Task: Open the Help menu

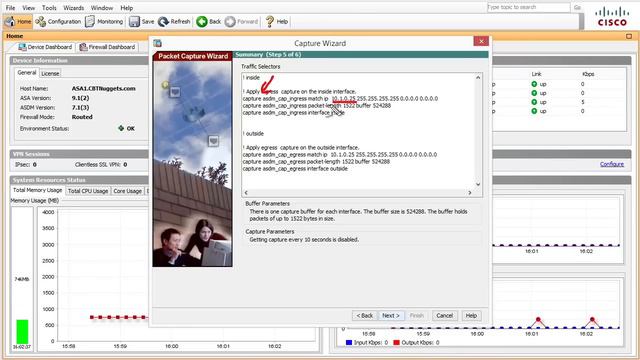Action: [x=127, y=8]
